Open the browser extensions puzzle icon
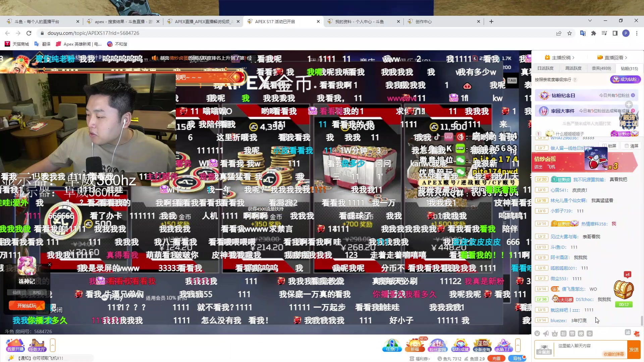This screenshot has height=362, width=644. (594, 33)
